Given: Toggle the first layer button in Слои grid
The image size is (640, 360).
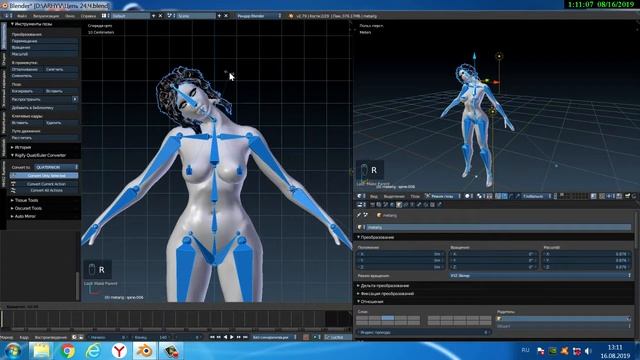Looking at the screenshot, I should pos(362,318).
